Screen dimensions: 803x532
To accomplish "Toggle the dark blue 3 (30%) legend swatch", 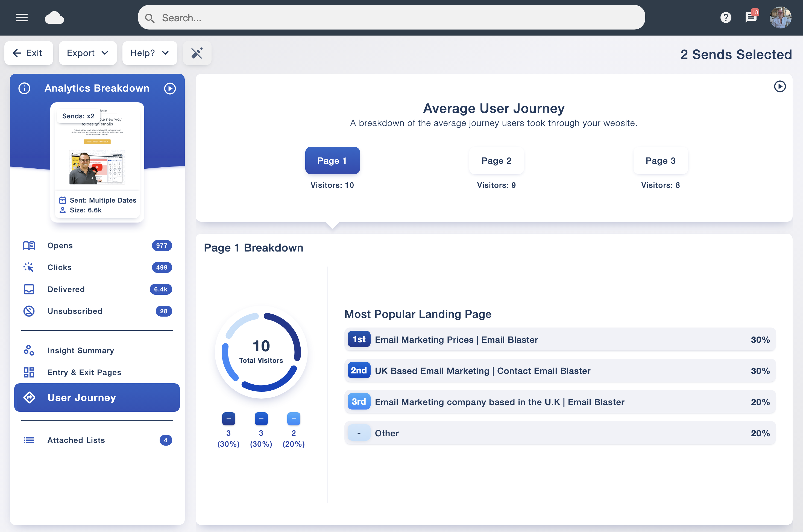I will (x=228, y=419).
